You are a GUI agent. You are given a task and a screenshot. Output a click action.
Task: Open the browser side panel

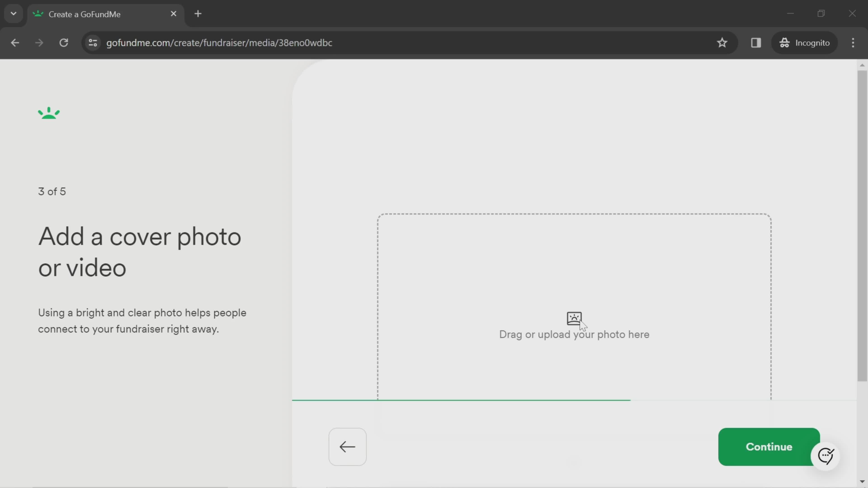pos(756,43)
